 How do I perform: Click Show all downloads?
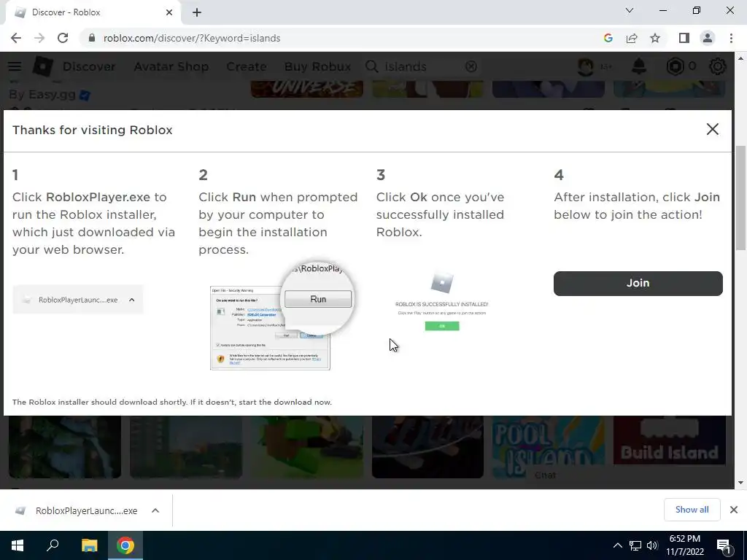click(692, 510)
